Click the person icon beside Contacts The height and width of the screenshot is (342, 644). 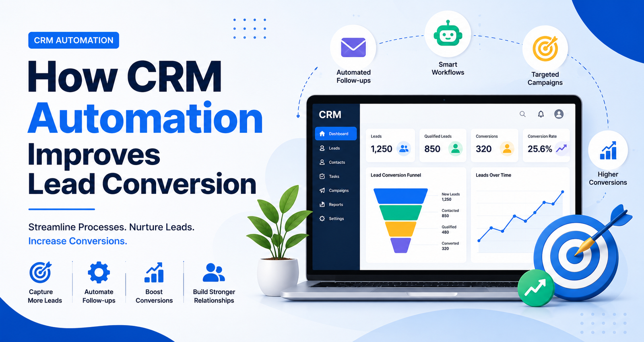click(322, 162)
